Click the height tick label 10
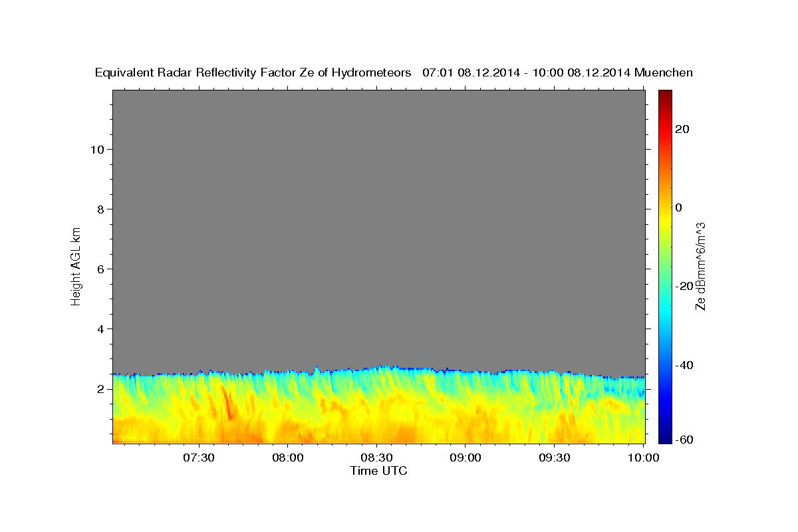The image size is (798, 532). [x=96, y=149]
